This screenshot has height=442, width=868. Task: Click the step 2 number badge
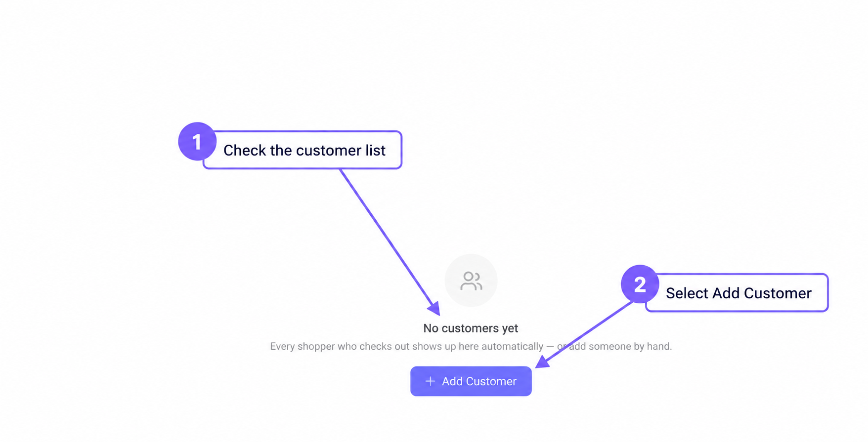tap(640, 284)
